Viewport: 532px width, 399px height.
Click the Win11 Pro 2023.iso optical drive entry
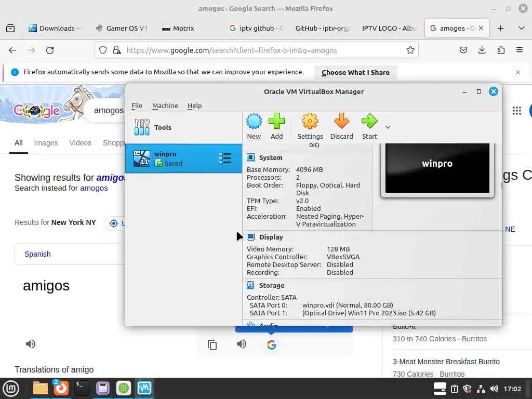369,313
